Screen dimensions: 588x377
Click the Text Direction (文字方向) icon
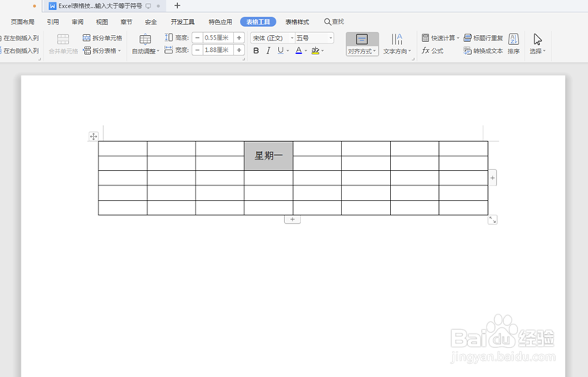click(x=397, y=40)
